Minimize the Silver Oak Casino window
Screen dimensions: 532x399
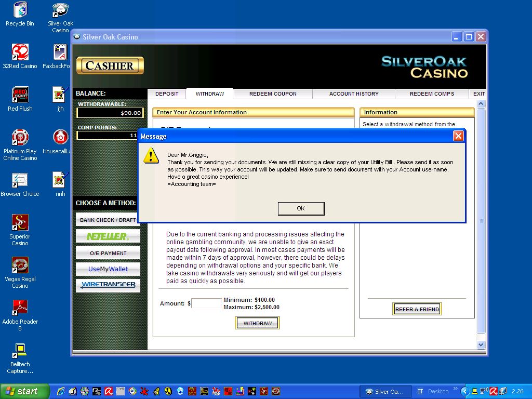(457, 37)
